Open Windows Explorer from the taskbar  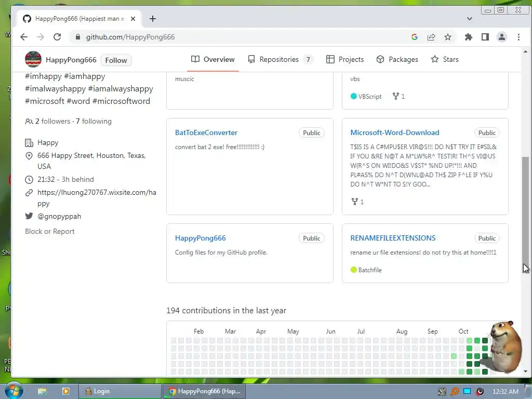(x=42, y=391)
